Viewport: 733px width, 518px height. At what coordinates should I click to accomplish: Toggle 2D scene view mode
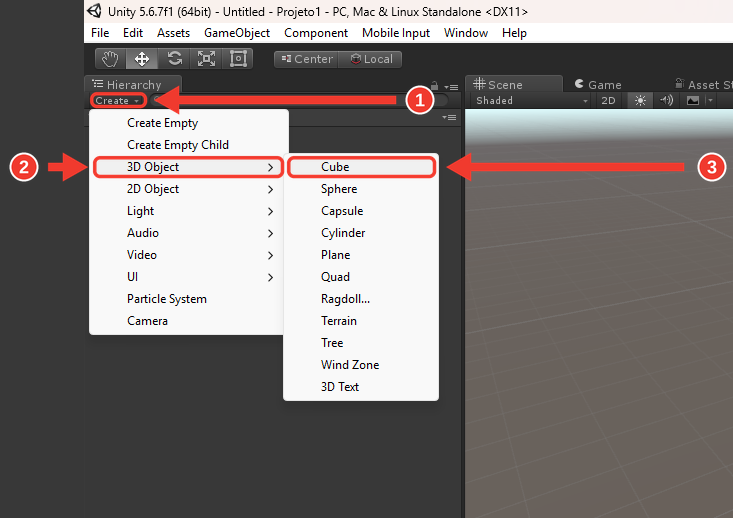608,101
